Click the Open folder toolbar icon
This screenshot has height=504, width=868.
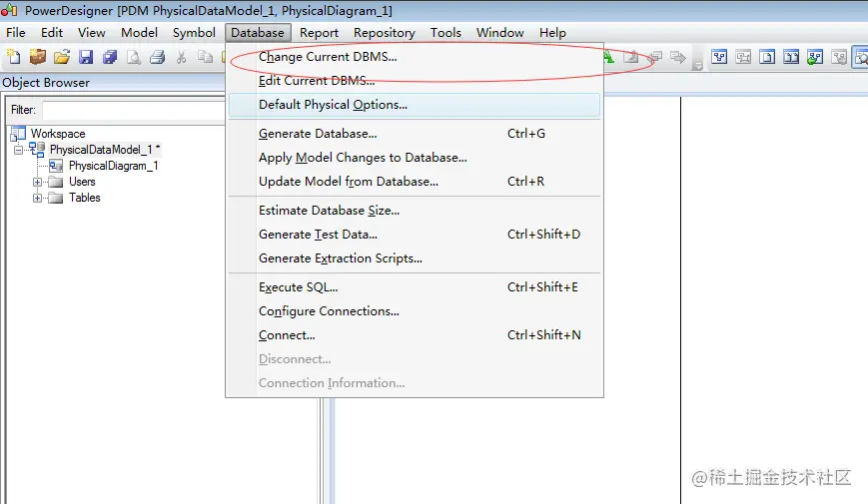[62, 57]
